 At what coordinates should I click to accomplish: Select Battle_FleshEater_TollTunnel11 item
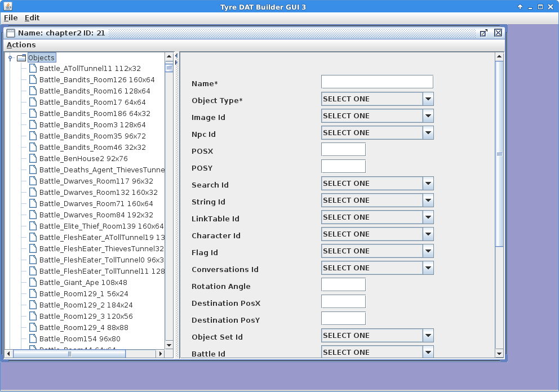101,271
